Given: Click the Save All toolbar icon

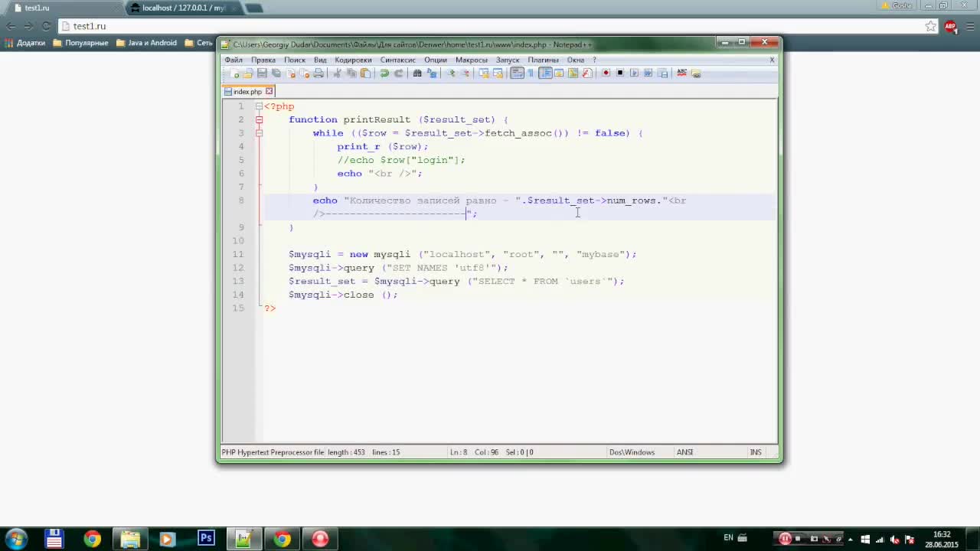Looking at the screenshot, I should coord(276,73).
